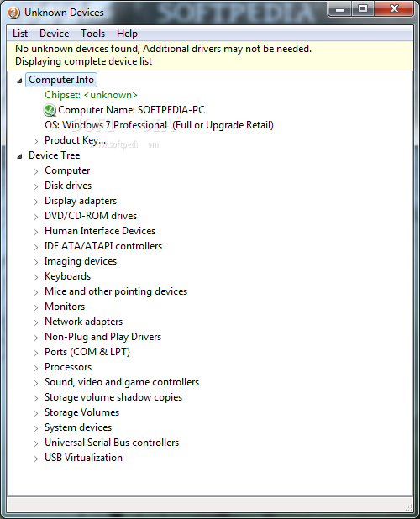This screenshot has width=420, height=519.
Task: Select Sound, video and game controllers label
Action: (x=122, y=382)
